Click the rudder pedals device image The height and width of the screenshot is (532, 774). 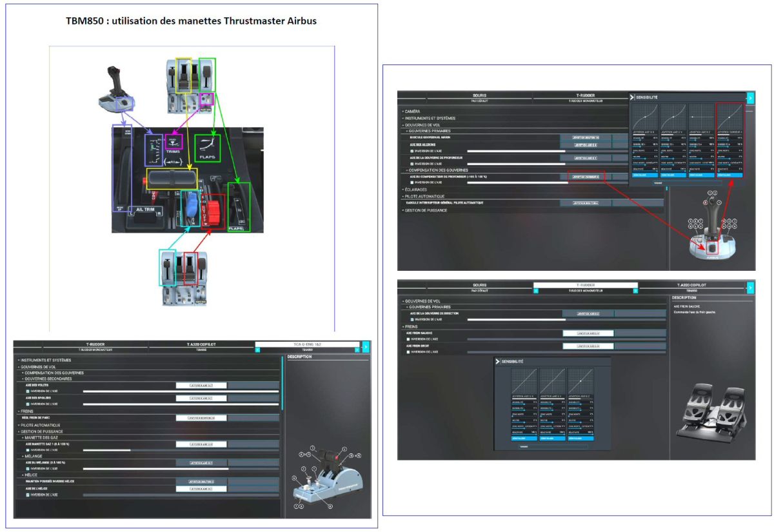711,413
